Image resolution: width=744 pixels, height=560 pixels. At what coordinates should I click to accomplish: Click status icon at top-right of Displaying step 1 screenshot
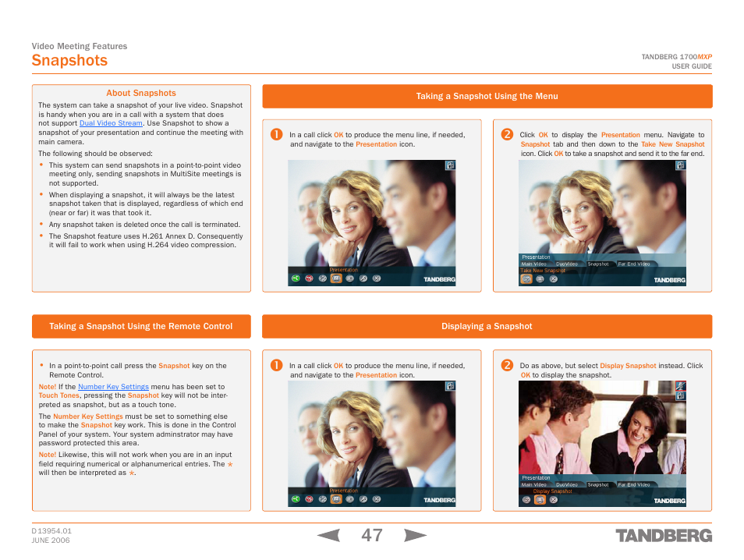point(450,386)
